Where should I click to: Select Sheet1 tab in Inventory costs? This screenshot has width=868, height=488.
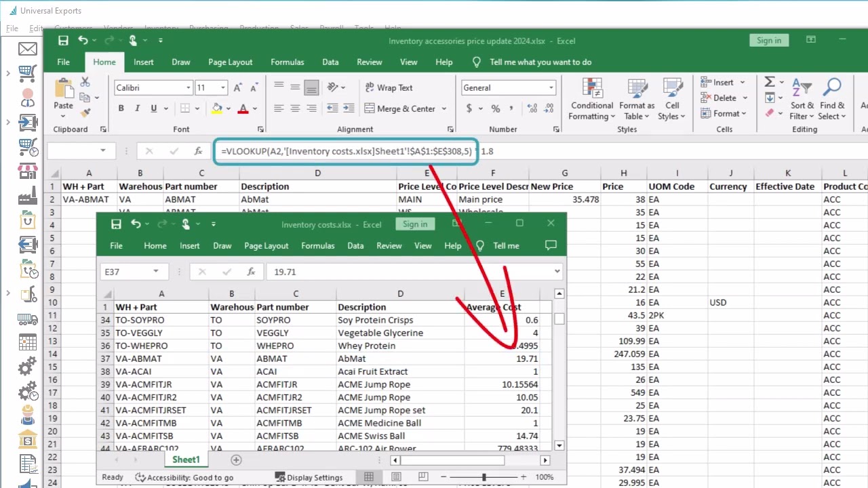(x=186, y=460)
